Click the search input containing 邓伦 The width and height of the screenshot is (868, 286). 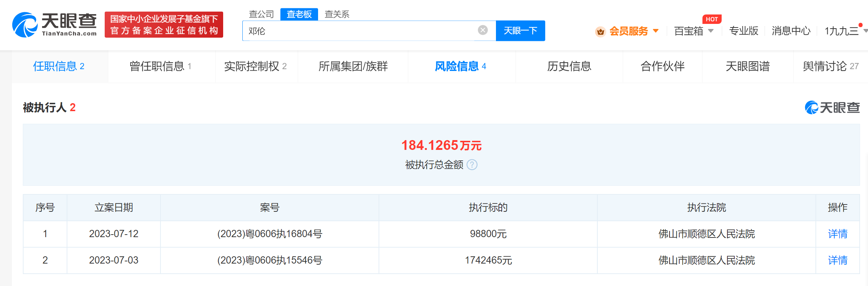tap(359, 31)
